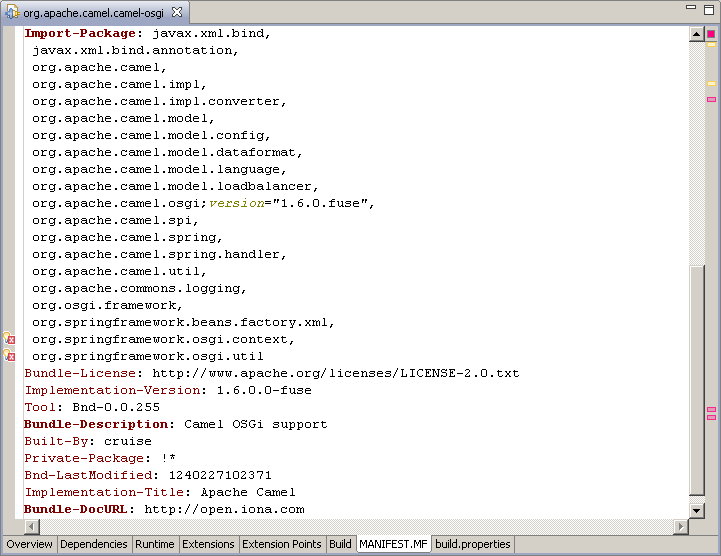
Task: Select the MANIFEST.MF tab
Action: pos(394,545)
